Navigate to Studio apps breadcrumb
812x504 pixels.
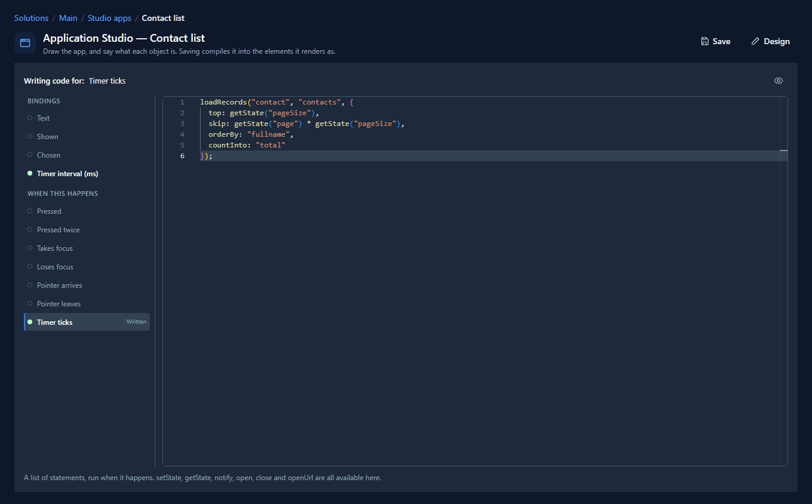109,18
